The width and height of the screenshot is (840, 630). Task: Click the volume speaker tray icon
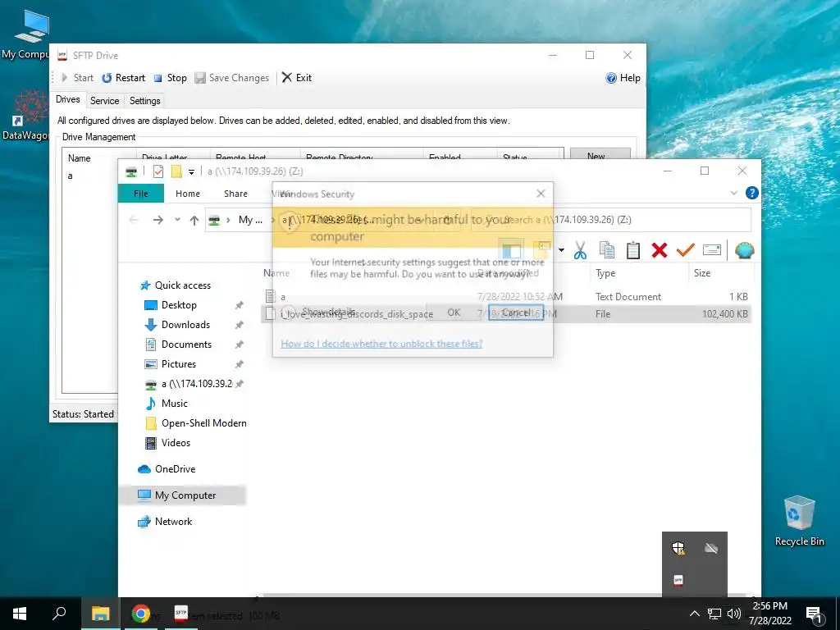click(734, 614)
